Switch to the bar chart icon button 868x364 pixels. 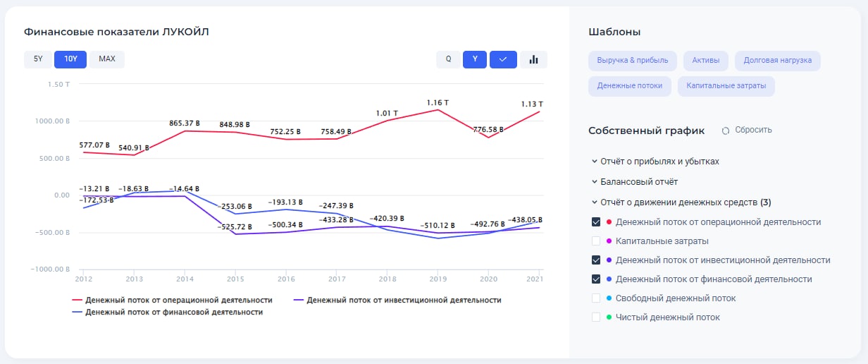click(533, 59)
